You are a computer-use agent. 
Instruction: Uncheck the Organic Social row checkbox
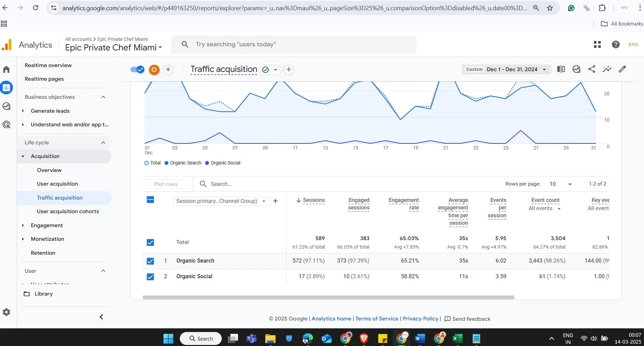[150, 277]
